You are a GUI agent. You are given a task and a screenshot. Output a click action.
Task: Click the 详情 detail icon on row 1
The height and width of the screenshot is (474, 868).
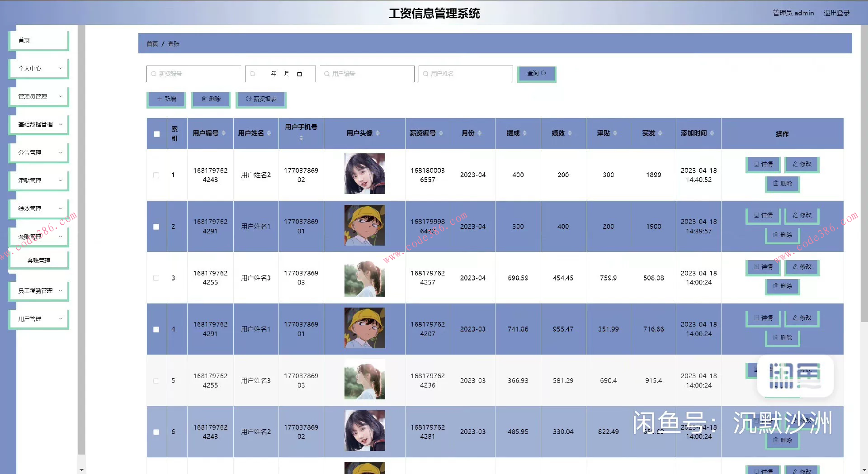coord(763,165)
